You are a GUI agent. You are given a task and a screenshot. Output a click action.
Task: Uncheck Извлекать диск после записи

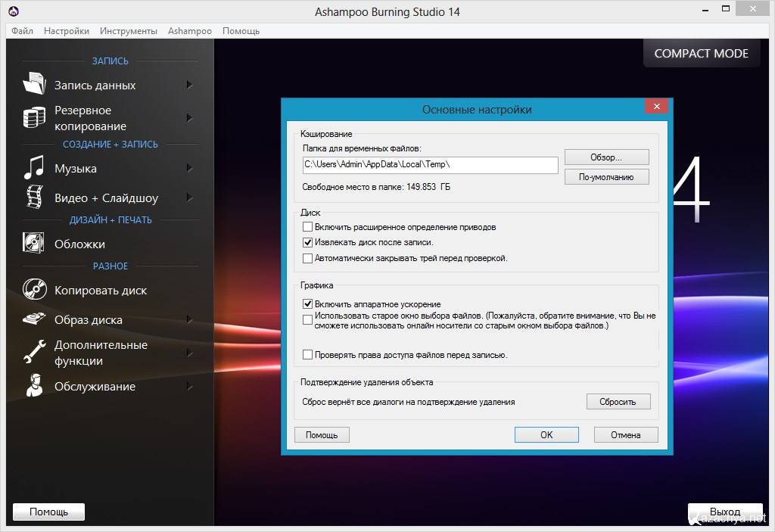(x=307, y=243)
